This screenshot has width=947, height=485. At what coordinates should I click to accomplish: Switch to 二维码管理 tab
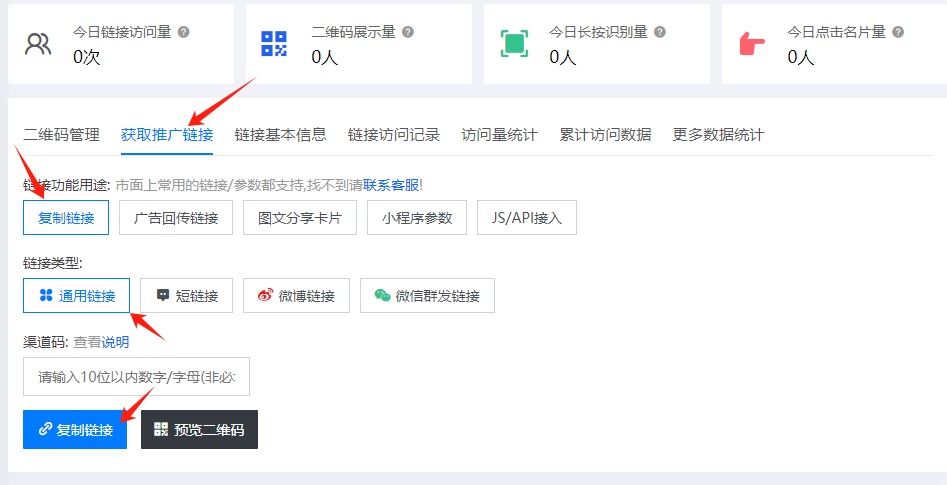[x=61, y=135]
